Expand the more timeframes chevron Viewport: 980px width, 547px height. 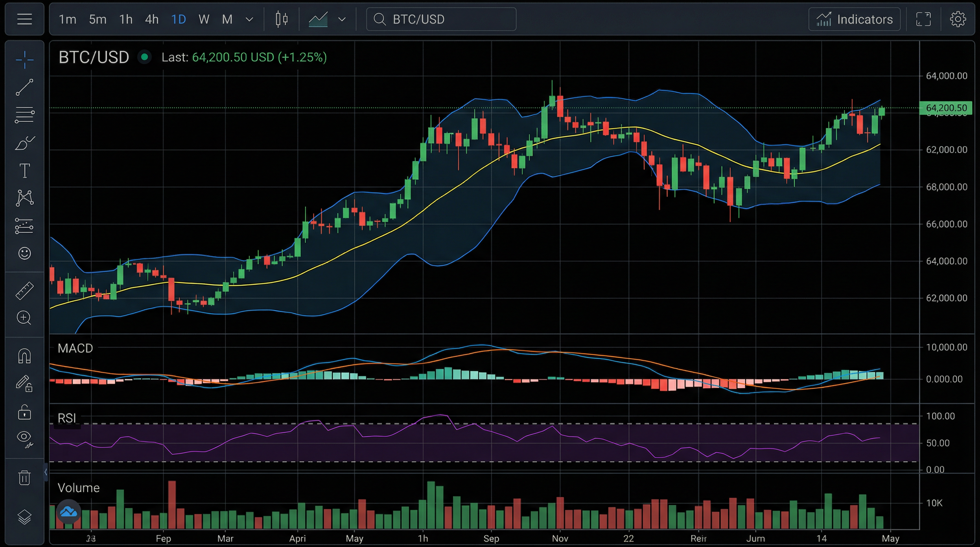tap(250, 19)
